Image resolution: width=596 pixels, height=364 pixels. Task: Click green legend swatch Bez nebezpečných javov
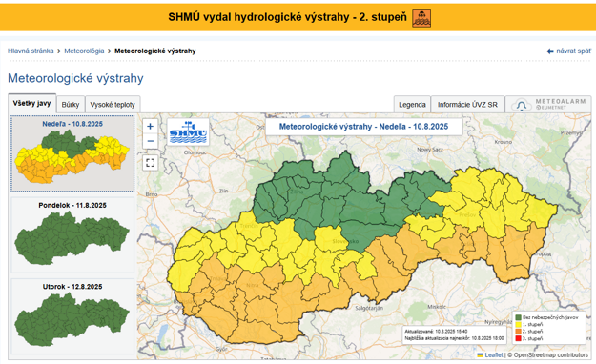point(518,317)
